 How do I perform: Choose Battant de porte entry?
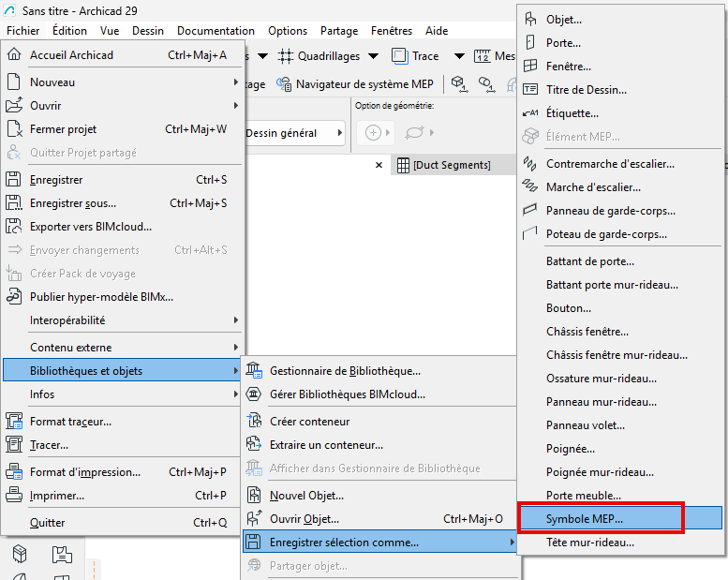621,261
